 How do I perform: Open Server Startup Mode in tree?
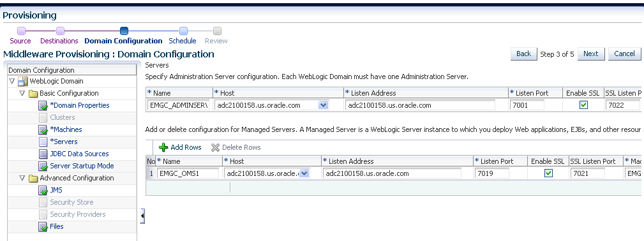click(82, 166)
